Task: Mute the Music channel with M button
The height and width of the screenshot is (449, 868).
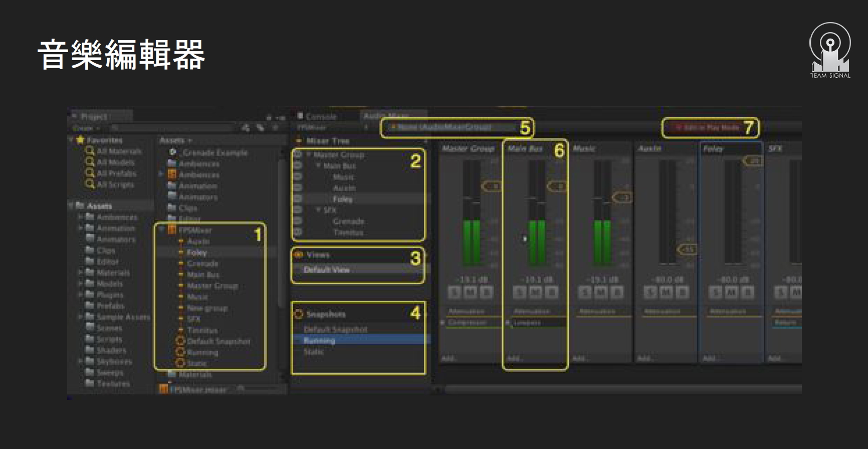Action: tap(600, 292)
